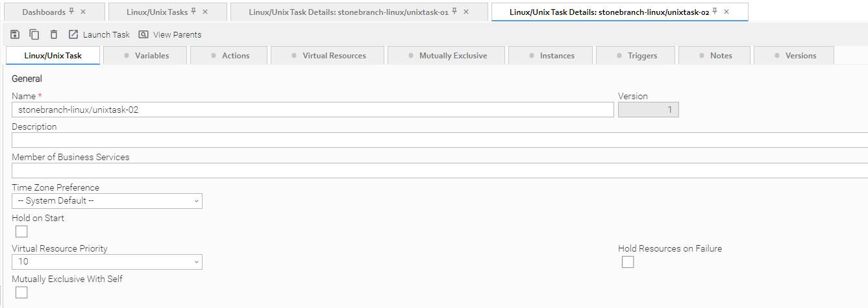Focus the Name input field
The height and width of the screenshot is (308, 868).
pos(313,110)
